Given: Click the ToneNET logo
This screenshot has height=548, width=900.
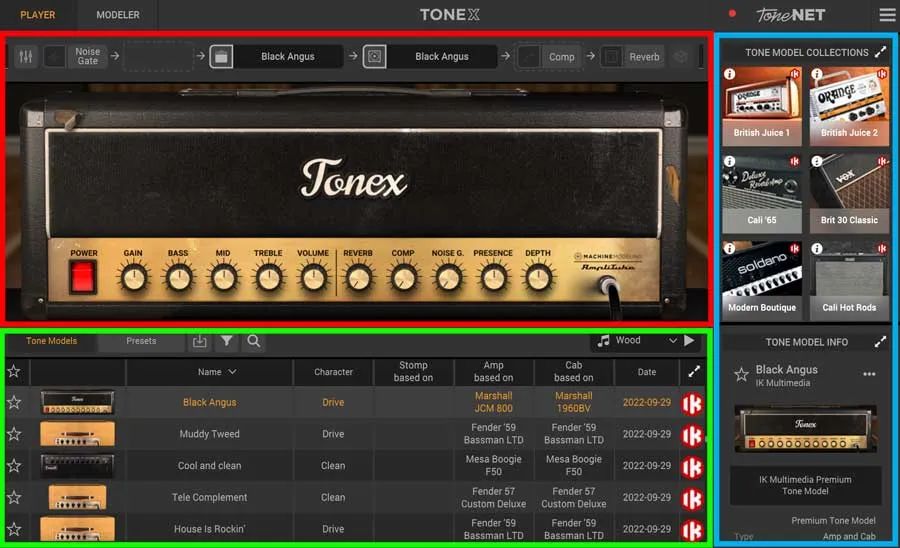Looking at the screenshot, I should pos(791,15).
